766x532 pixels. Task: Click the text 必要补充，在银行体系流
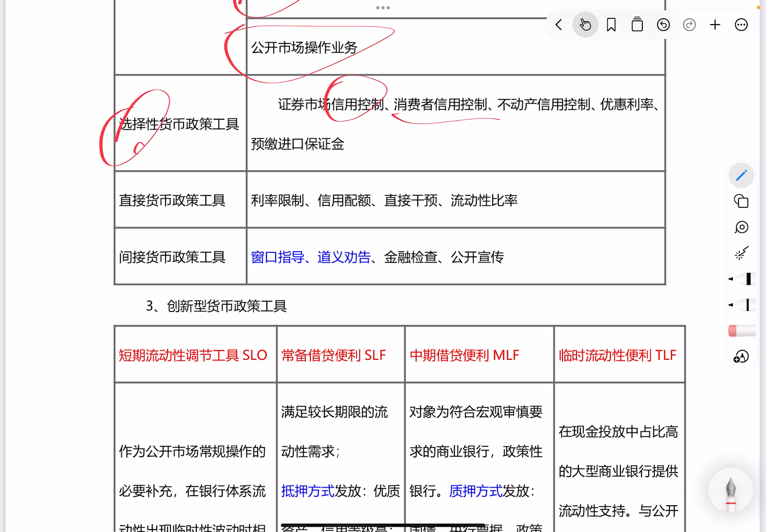click(192, 491)
